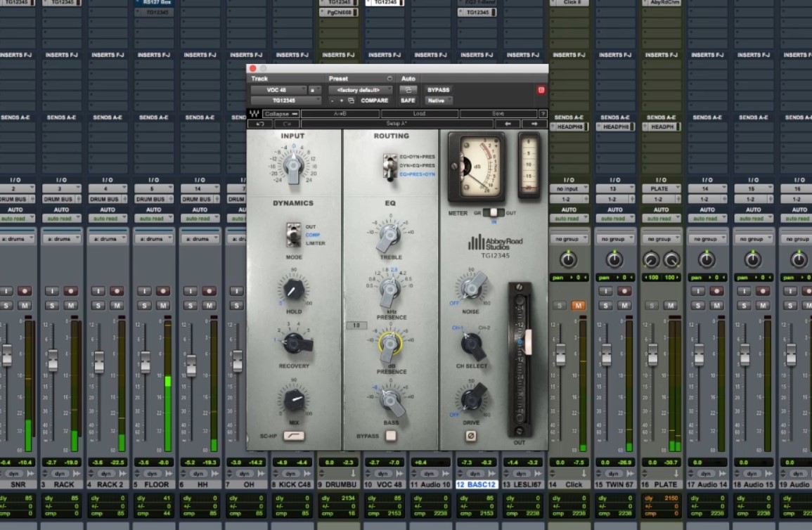Viewport: 812px width, 530px height.
Task: Click SENDS A-E header above SNR track
Action: coord(15,117)
